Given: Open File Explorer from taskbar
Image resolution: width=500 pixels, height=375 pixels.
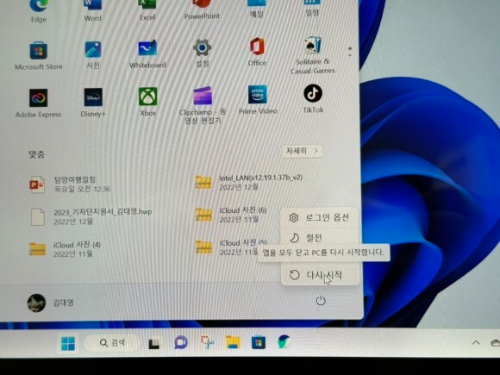Looking at the screenshot, I should [233, 342].
